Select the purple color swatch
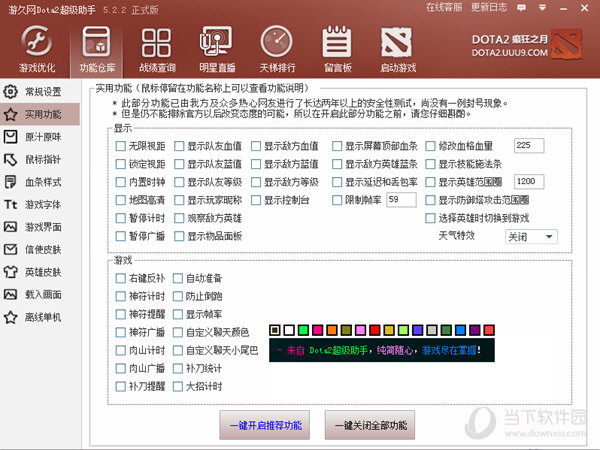600x450 pixels. click(474, 330)
